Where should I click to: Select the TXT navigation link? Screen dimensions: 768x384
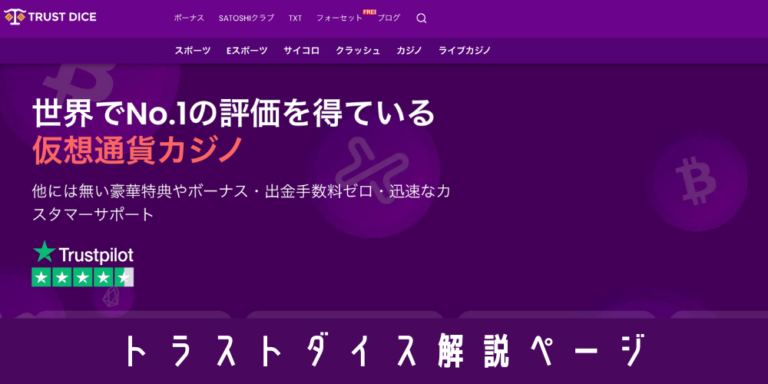[x=295, y=18]
